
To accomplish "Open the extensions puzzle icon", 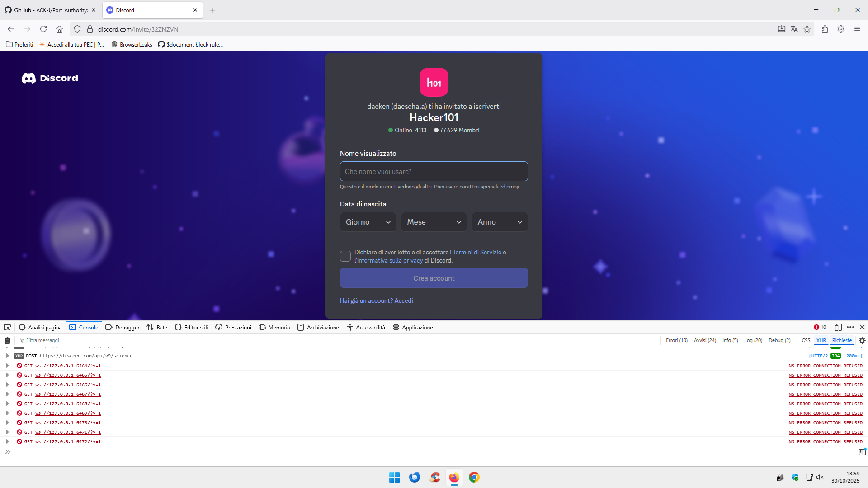I will click(825, 29).
